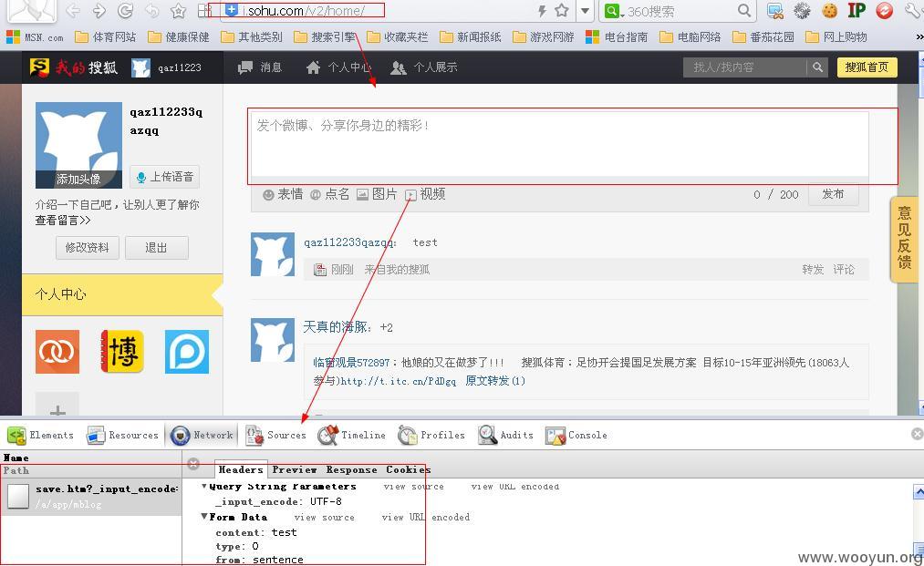The width and height of the screenshot is (924, 566).
Task: Click 评论 on the test post
Action: point(844,270)
